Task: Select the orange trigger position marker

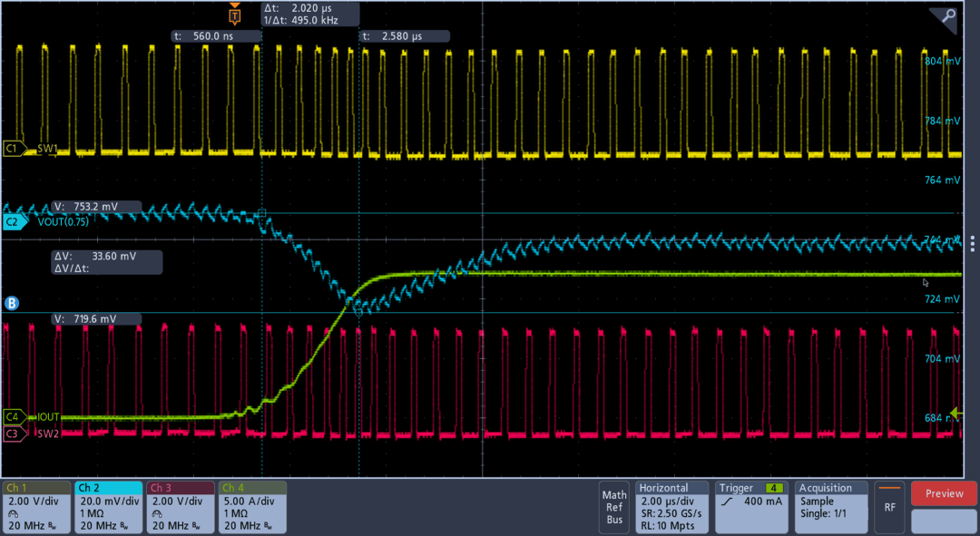Action: coord(234,15)
